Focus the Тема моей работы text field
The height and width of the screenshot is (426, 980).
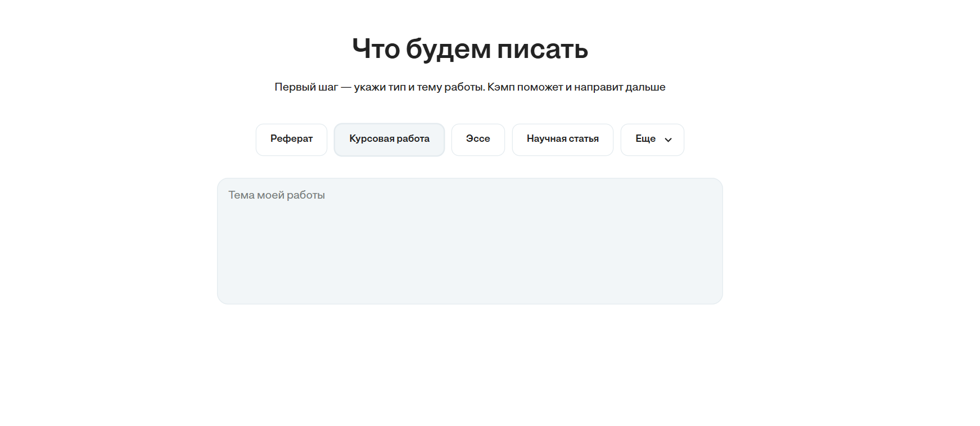[469, 241]
